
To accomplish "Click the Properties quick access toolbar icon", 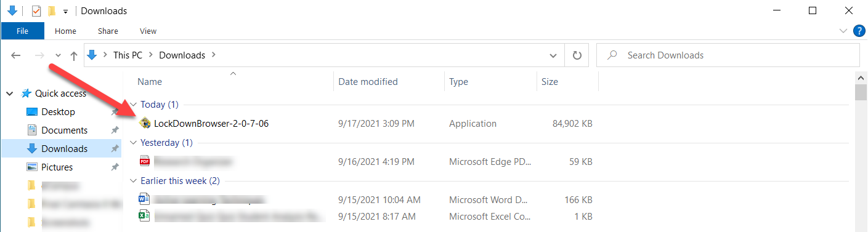I will click(36, 10).
